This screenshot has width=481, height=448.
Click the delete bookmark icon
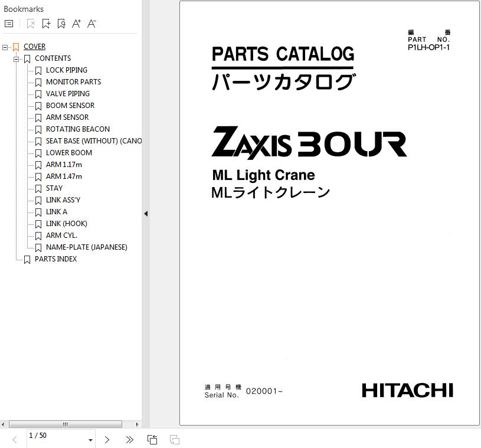(31, 24)
